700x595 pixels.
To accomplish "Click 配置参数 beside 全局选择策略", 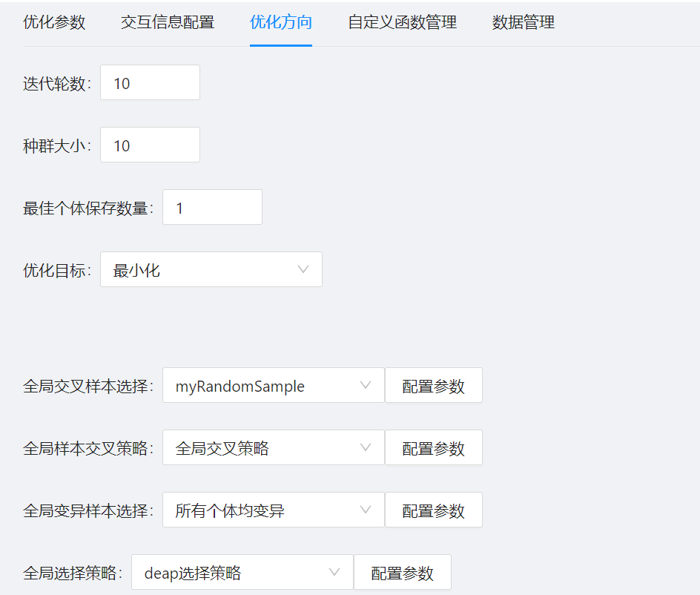I will point(402,573).
